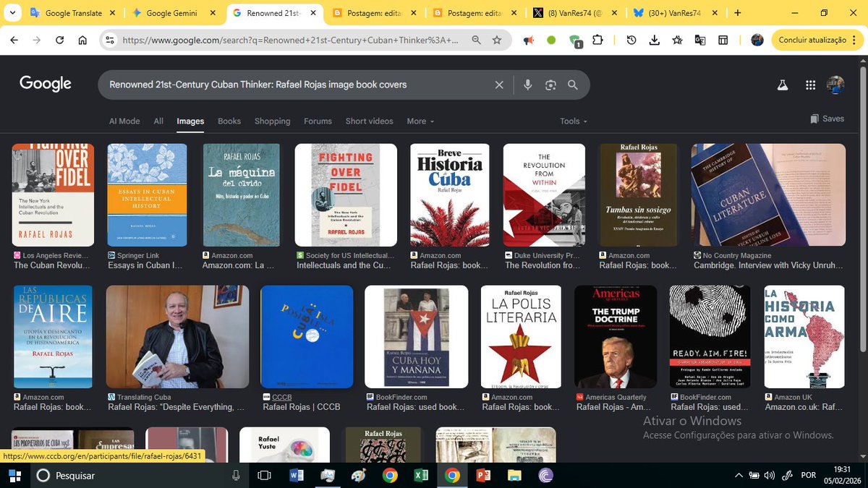Open Saves collection
The image size is (868, 488).
tap(827, 119)
